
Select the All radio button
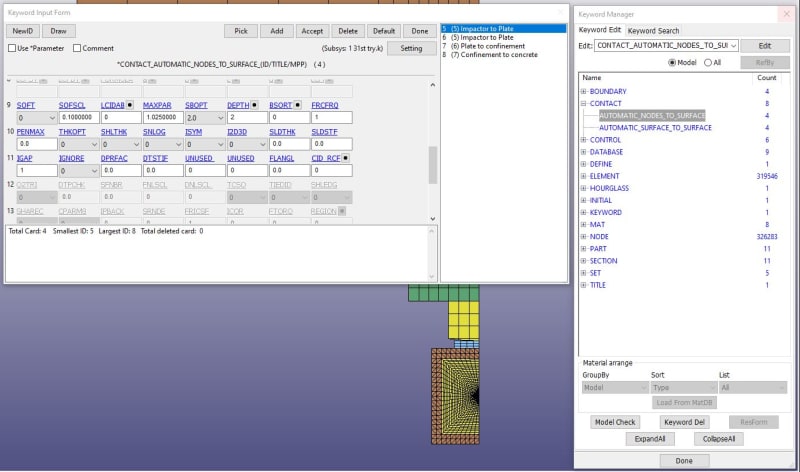coord(708,62)
